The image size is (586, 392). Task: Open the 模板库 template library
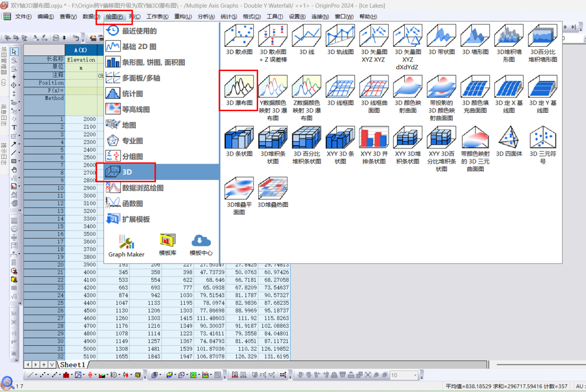[x=167, y=245]
